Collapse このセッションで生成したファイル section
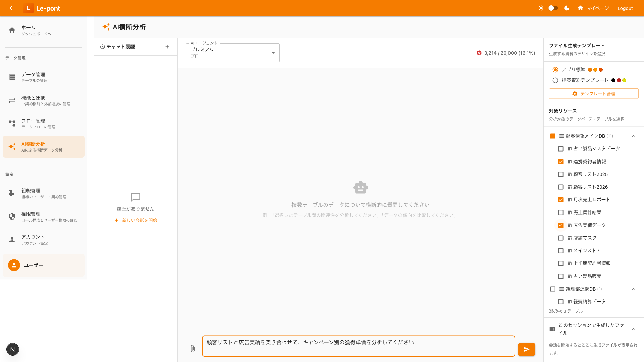 tap(634, 329)
